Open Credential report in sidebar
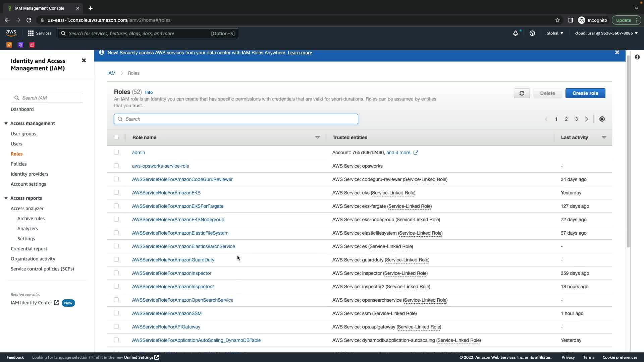Screen dimensions: 644x362 click(29, 249)
